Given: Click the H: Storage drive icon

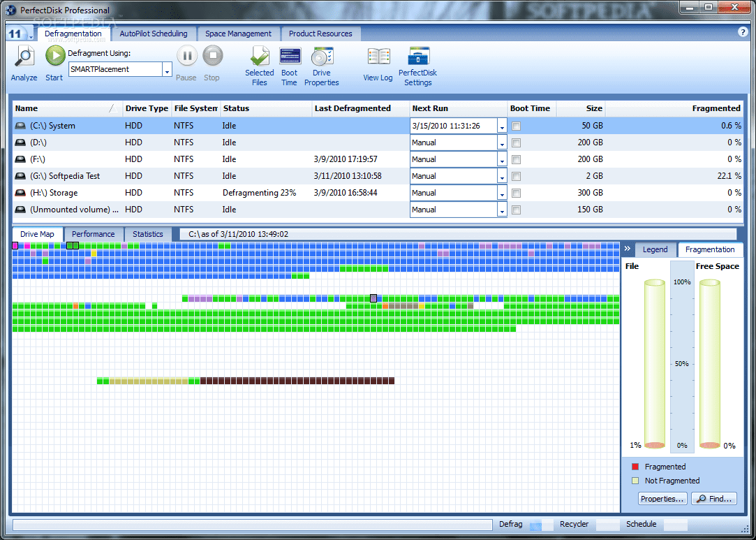Looking at the screenshot, I should point(20,193).
